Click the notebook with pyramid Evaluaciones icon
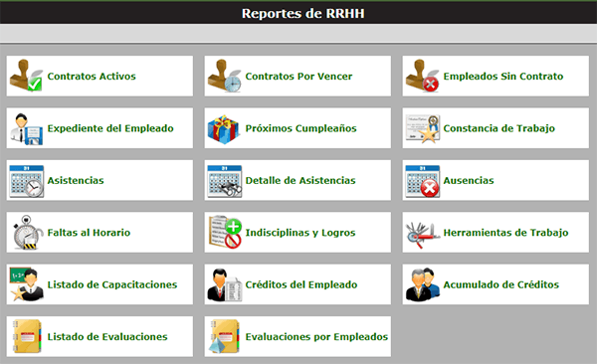Image resolution: width=597 pixels, height=364 pixels. click(x=224, y=336)
